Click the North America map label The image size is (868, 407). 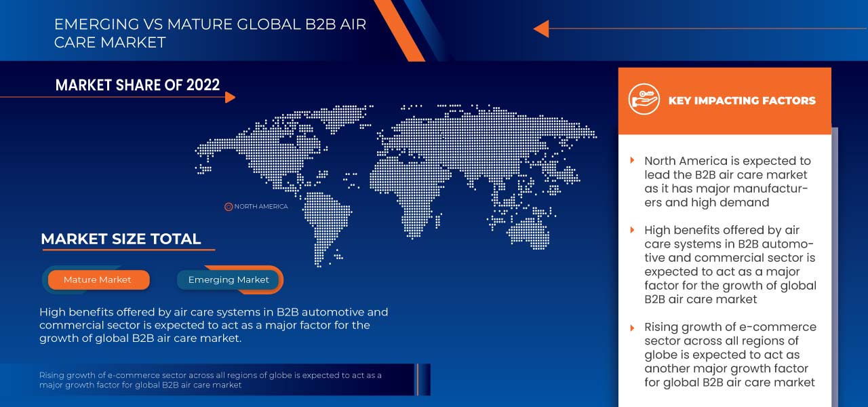pyautogui.click(x=261, y=206)
